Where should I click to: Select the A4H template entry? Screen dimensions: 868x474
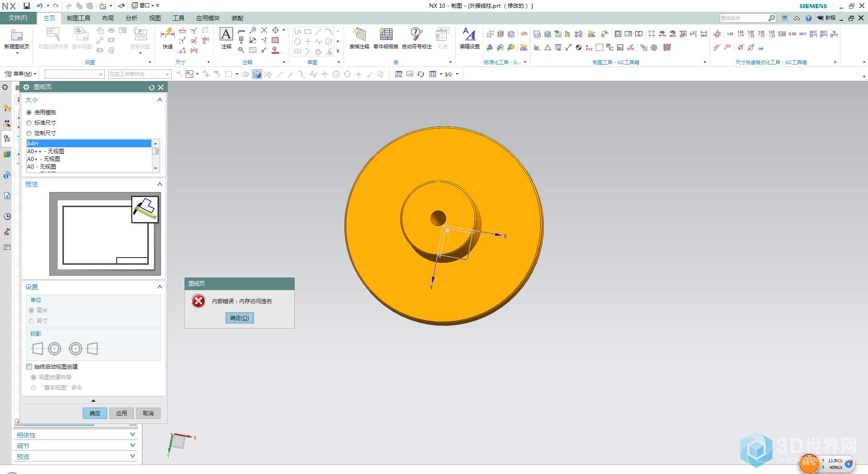[x=89, y=144]
